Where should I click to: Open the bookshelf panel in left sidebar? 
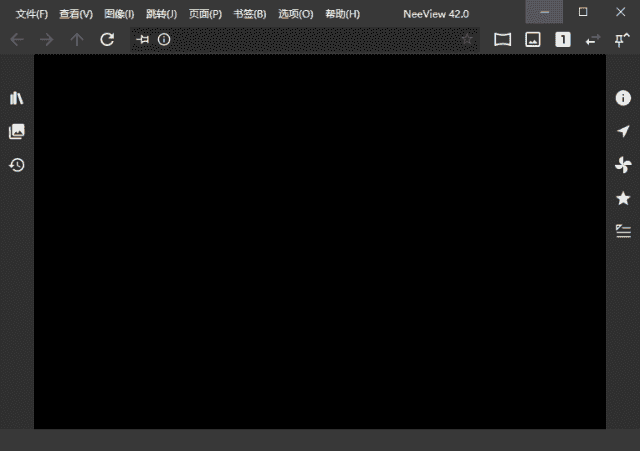pos(16,98)
